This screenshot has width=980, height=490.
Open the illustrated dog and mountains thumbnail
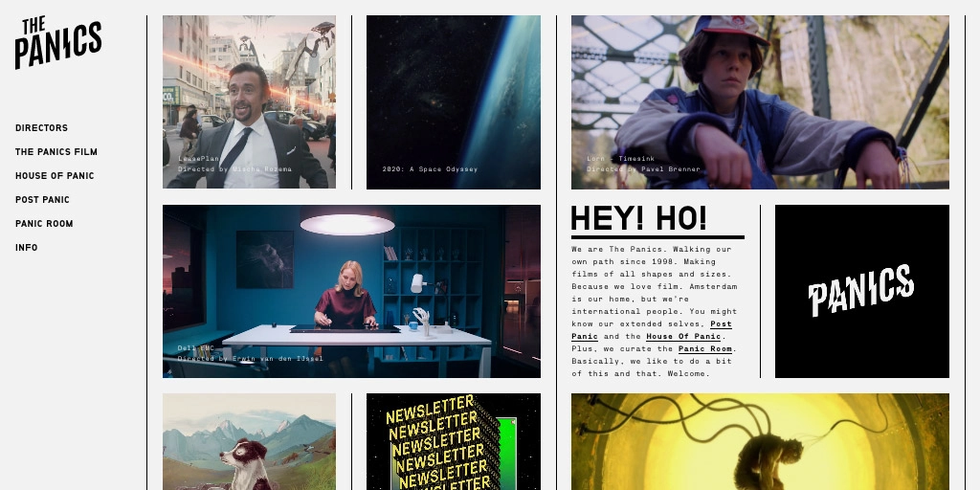click(249, 441)
